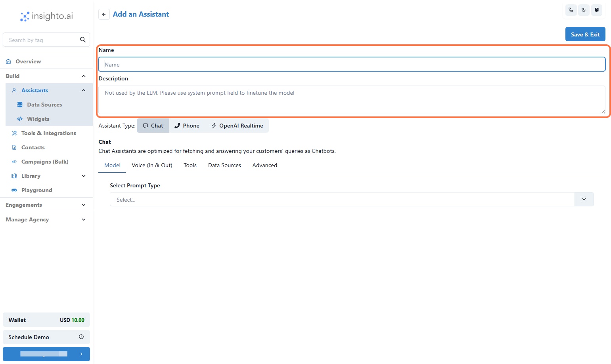Image resolution: width=611 pixels, height=364 pixels.
Task: Click the Description textarea resize handle
Action: [603, 112]
